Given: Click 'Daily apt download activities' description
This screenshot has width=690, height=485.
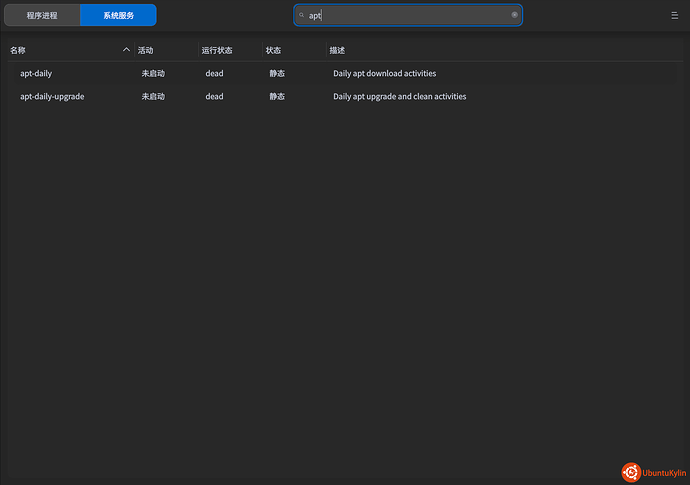Looking at the screenshot, I should click(x=384, y=73).
